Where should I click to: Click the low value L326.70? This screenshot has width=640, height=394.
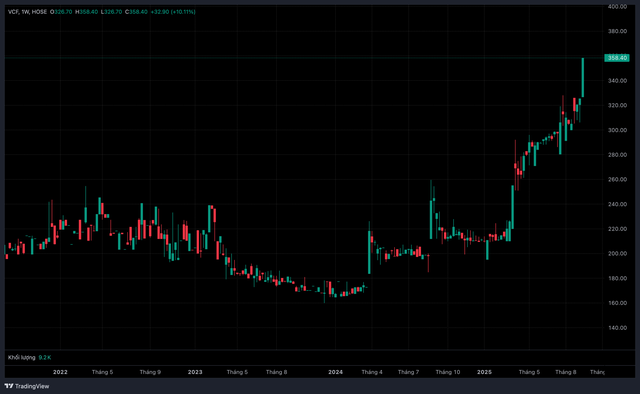111,12
